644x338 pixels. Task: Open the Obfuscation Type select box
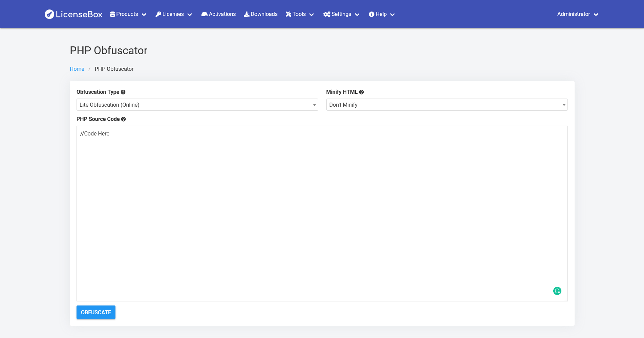(197, 105)
